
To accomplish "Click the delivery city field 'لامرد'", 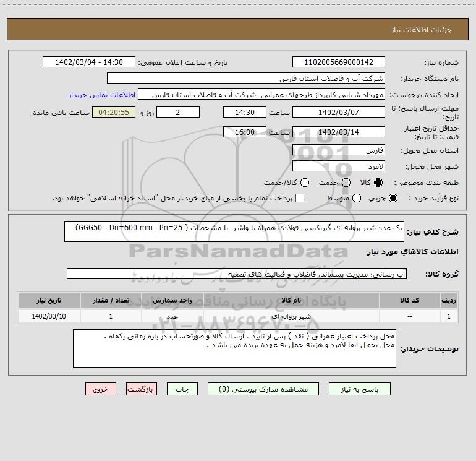I will tap(339, 166).
